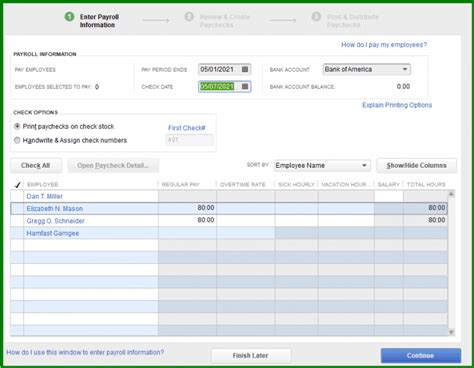Click Regular Pay cell for Elizabeth N. Mason
474x368 pixels.
(187, 208)
